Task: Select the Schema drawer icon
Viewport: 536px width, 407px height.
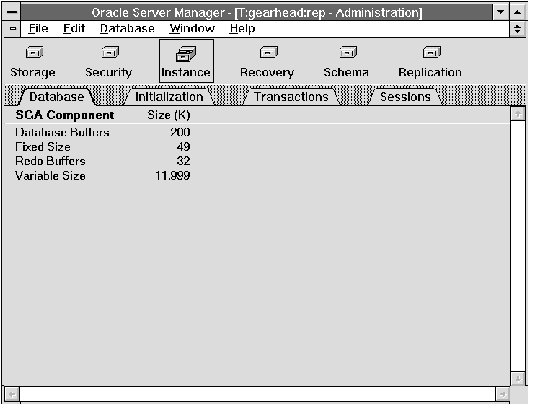Action: click(348, 53)
